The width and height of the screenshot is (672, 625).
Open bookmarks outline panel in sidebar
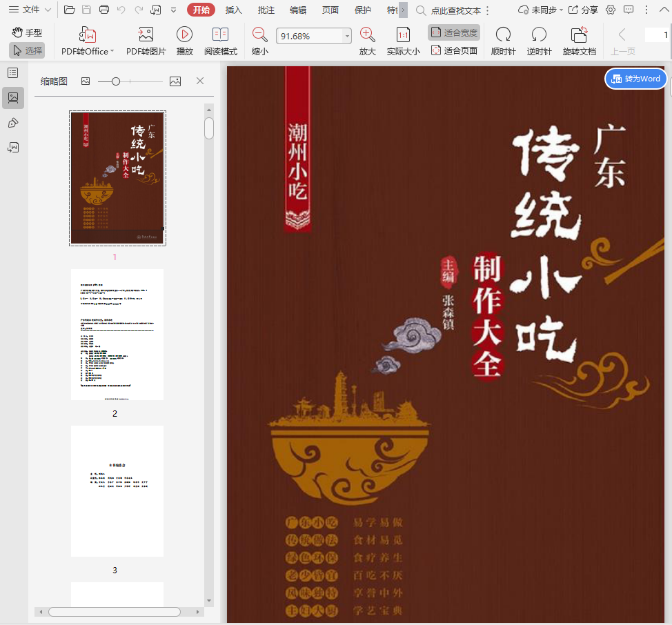(12, 73)
